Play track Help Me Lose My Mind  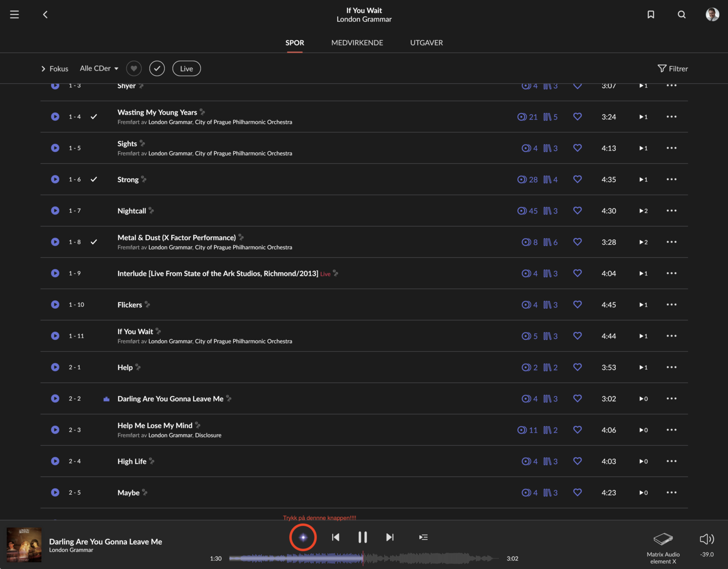click(55, 430)
